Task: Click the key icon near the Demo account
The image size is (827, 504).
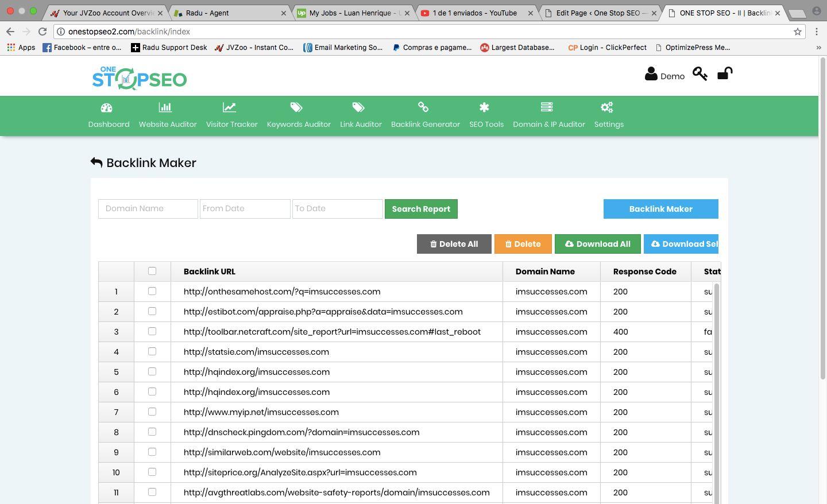Action: point(700,74)
